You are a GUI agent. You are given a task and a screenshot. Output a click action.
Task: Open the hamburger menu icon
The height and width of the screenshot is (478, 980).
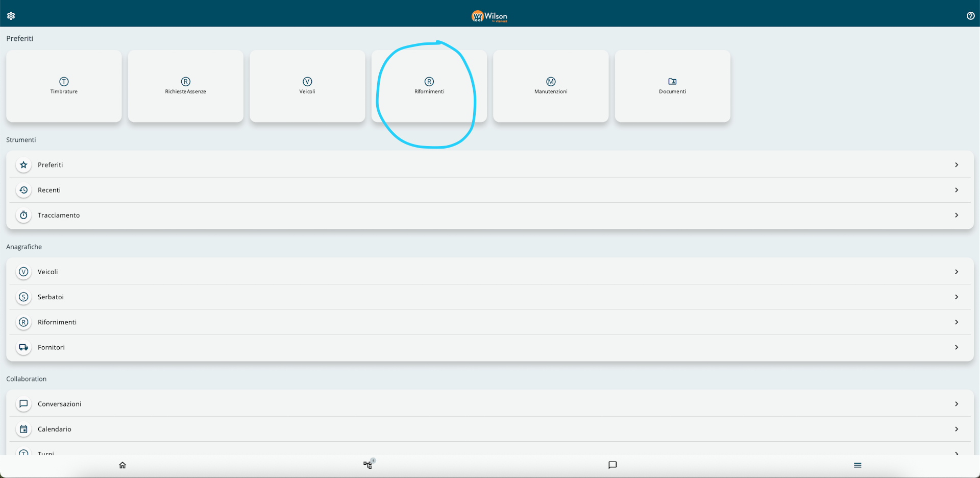pos(857,465)
